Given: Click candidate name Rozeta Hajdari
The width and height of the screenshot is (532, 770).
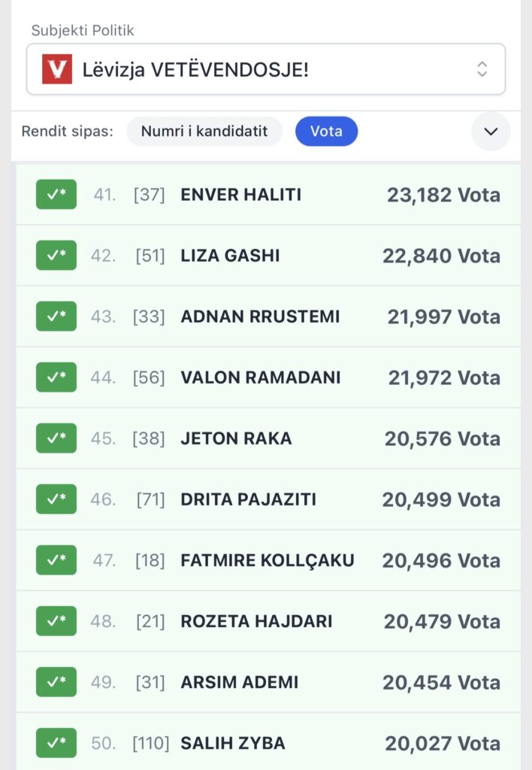Looking at the screenshot, I should pyautogui.click(x=256, y=621).
